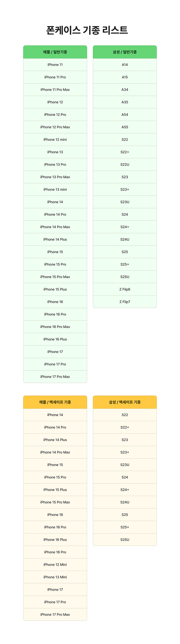Pick iPhone 17 in the 애플 일반기종 table
Viewport: 180px width, 644px height.
click(x=55, y=352)
